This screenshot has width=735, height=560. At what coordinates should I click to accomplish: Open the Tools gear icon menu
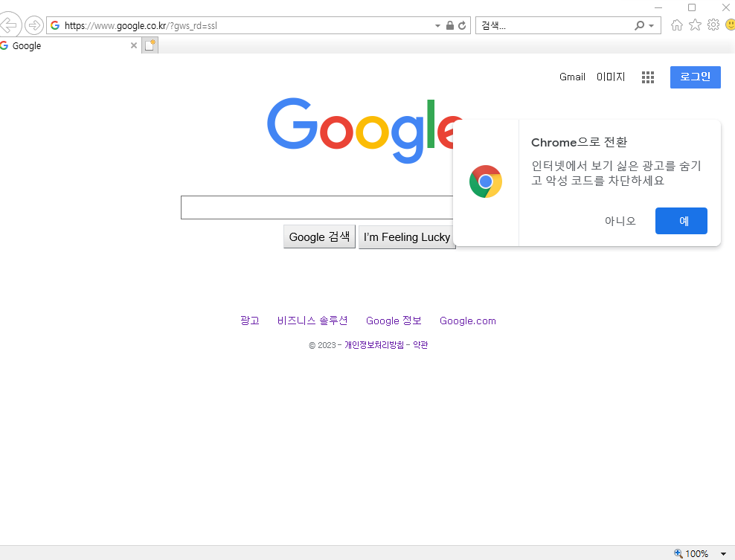click(x=713, y=25)
